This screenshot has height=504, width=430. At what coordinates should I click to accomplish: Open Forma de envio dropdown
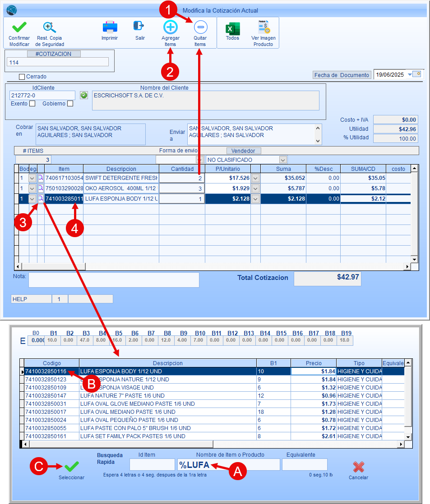tap(199, 160)
